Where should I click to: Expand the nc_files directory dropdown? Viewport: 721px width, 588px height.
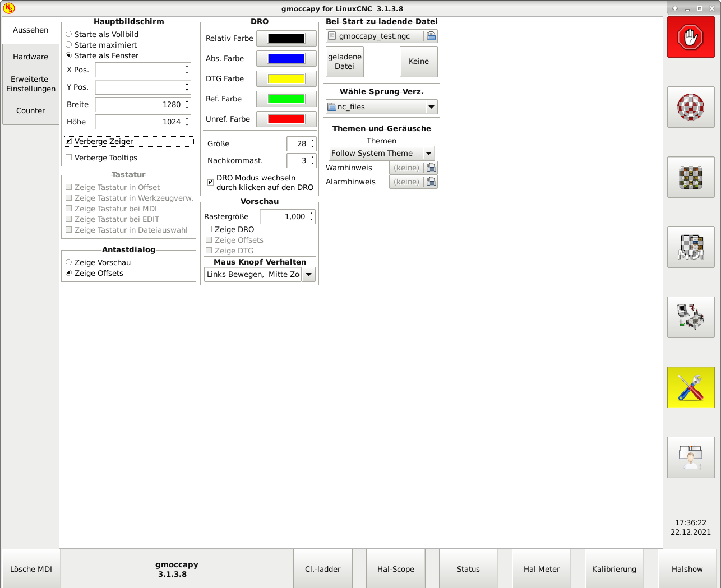tap(381, 107)
